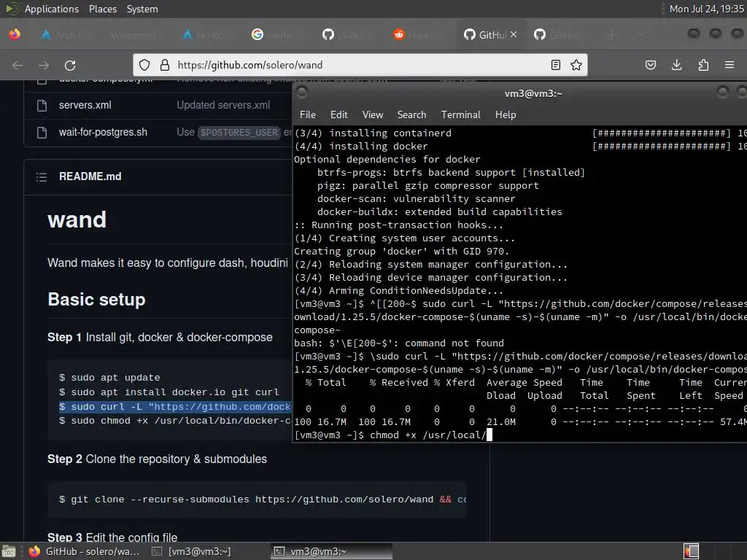Open System menu in top panel
747x560 pixels.
click(x=142, y=9)
